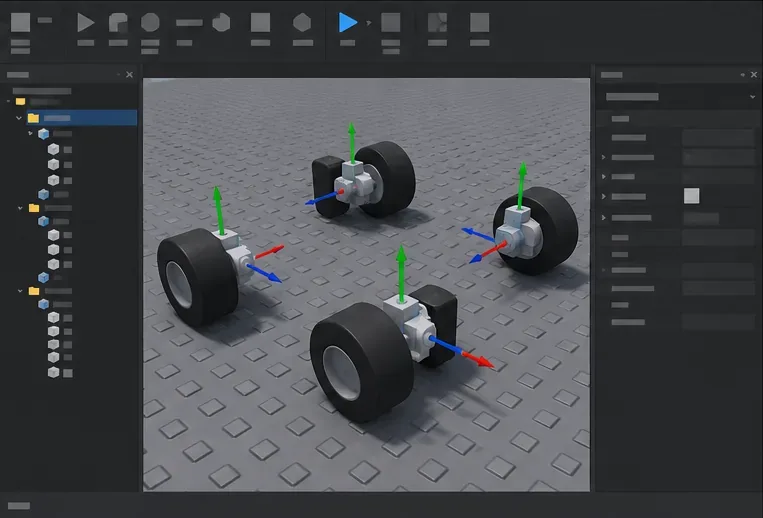Select the first white part cube under the highlighted folder

point(54,149)
